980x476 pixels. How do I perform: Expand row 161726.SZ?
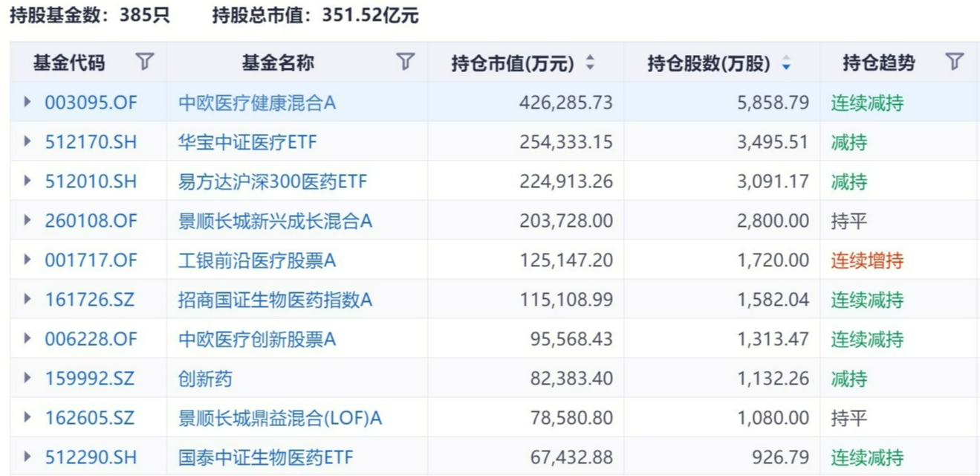pos(28,300)
